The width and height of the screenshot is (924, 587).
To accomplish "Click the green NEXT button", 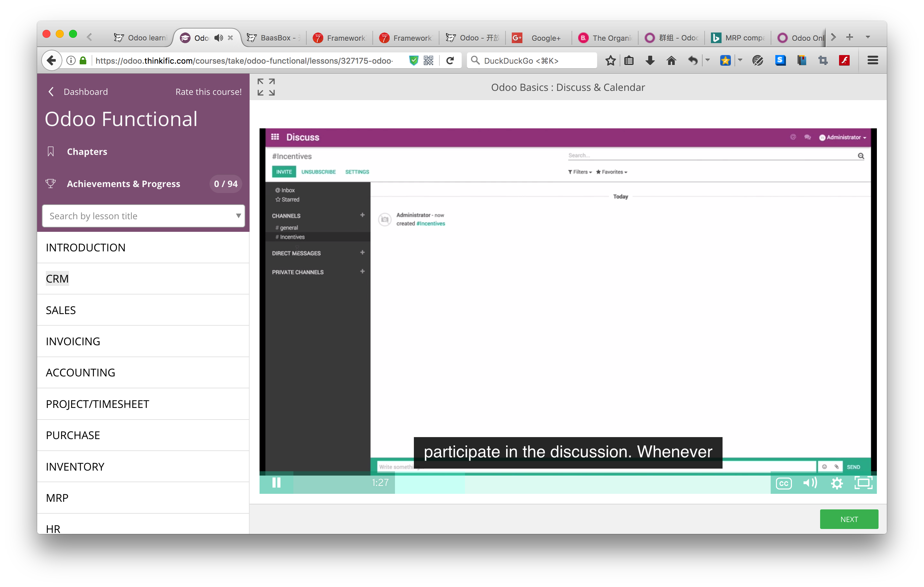I will (849, 519).
